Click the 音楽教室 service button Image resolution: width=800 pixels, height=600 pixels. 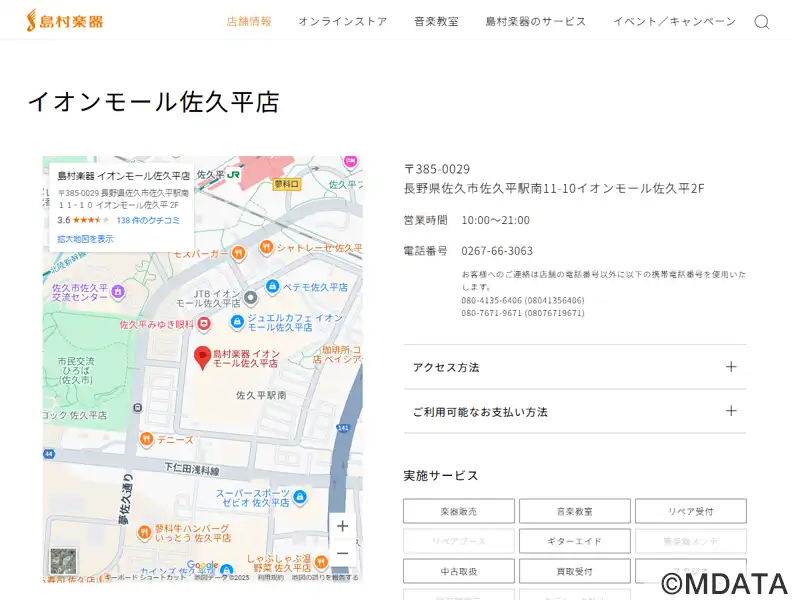[x=574, y=511]
